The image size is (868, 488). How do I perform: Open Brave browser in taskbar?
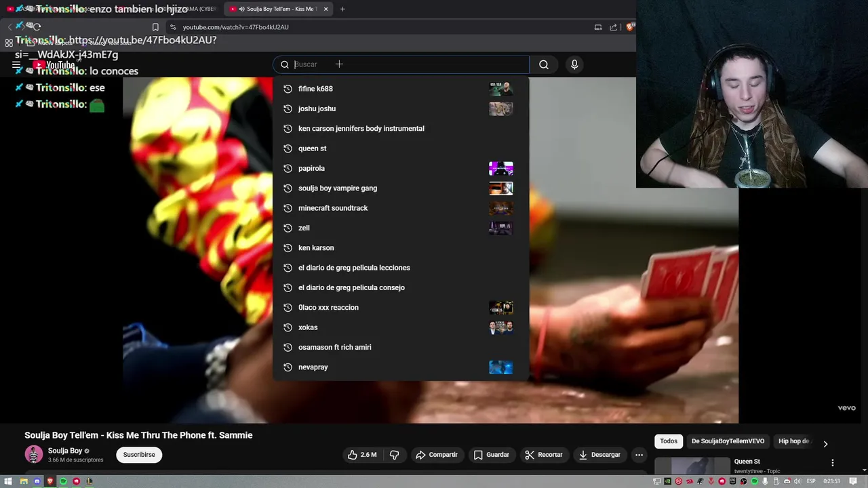[x=50, y=481]
